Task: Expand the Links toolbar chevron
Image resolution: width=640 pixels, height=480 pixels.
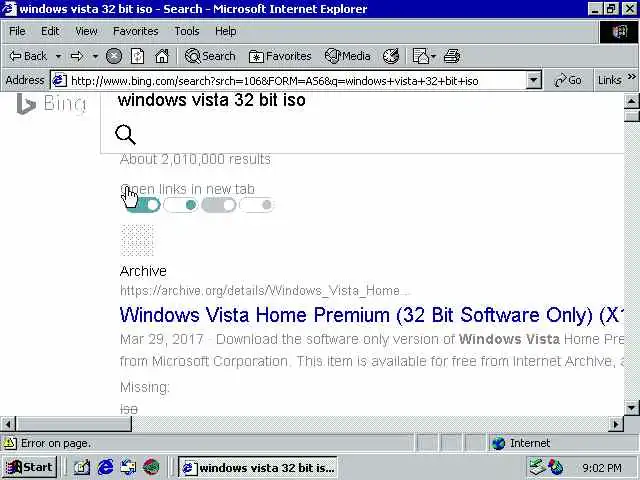Action: (631, 77)
